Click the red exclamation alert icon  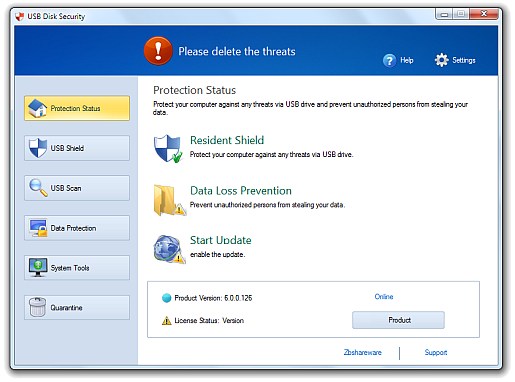[x=158, y=51]
